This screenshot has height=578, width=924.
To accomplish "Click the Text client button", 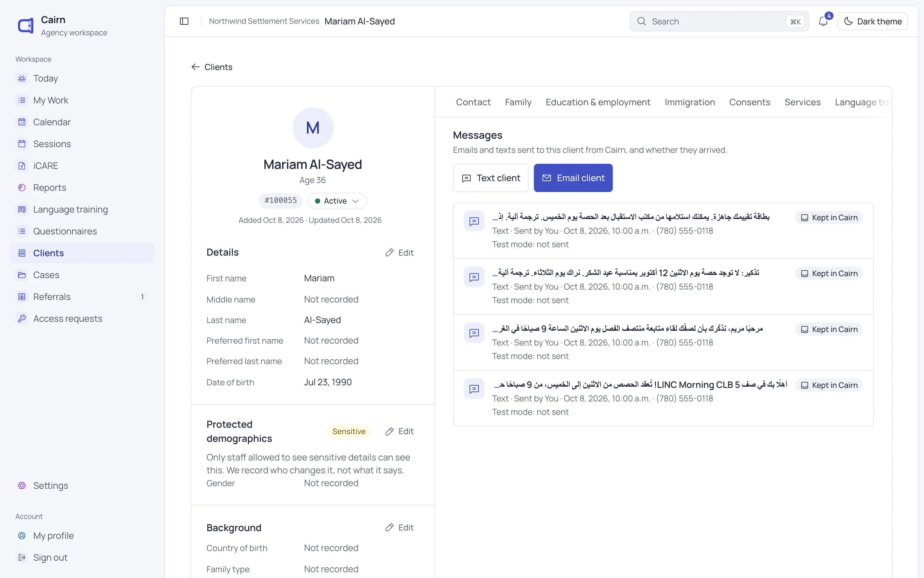I will (x=491, y=178).
